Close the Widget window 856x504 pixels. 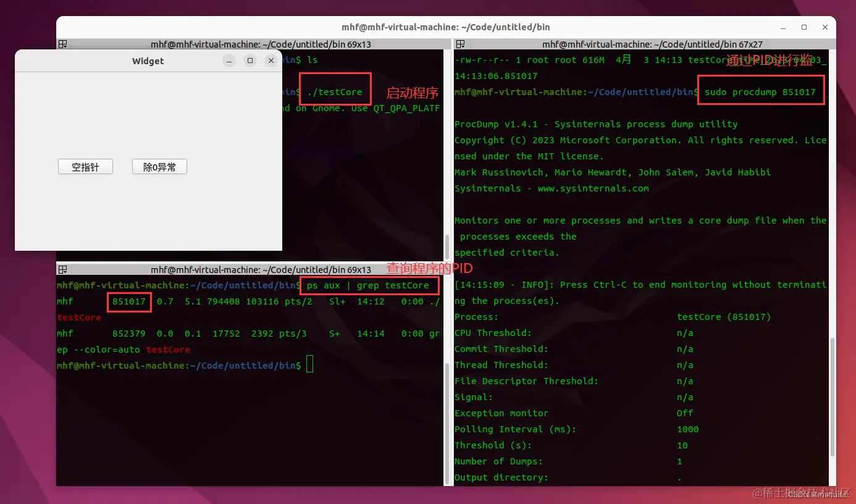coord(271,61)
